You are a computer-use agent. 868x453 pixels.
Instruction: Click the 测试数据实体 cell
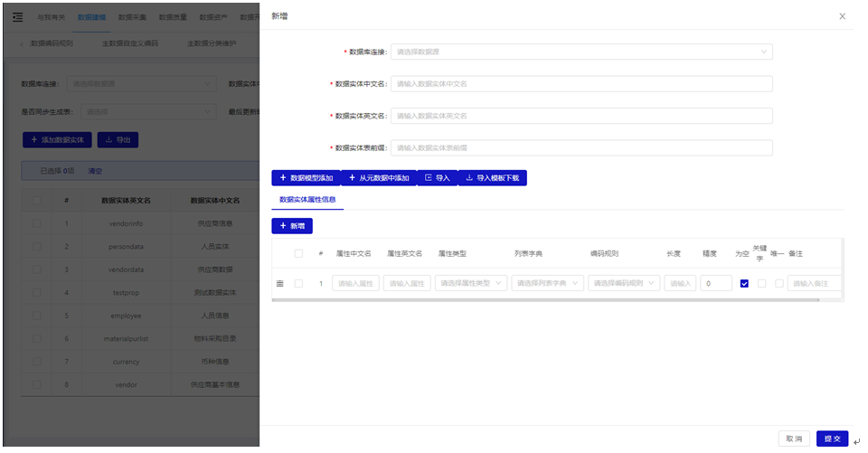215,292
